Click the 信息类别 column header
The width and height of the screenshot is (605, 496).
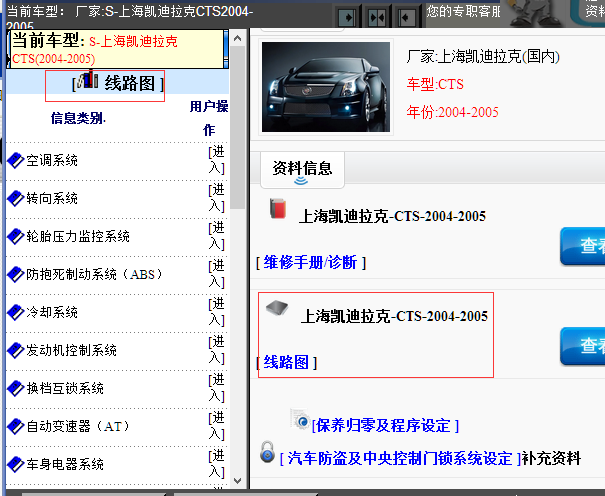click(78, 118)
